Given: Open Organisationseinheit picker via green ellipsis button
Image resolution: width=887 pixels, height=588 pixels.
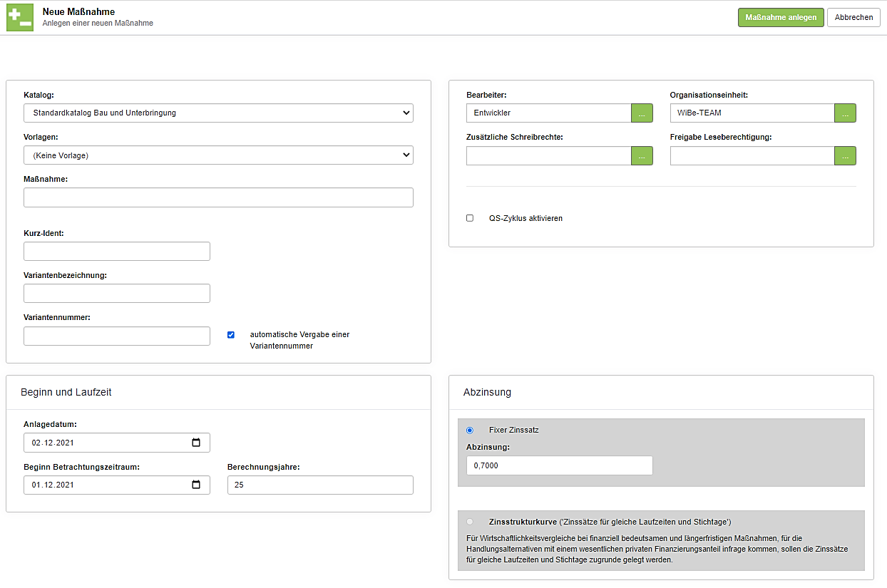Looking at the screenshot, I should tap(845, 113).
